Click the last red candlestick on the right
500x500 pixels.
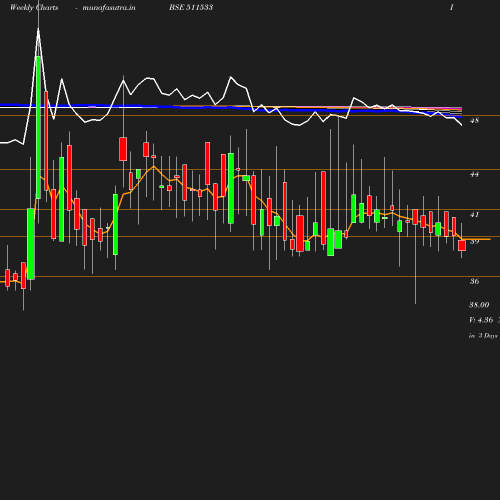pyautogui.click(x=462, y=246)
